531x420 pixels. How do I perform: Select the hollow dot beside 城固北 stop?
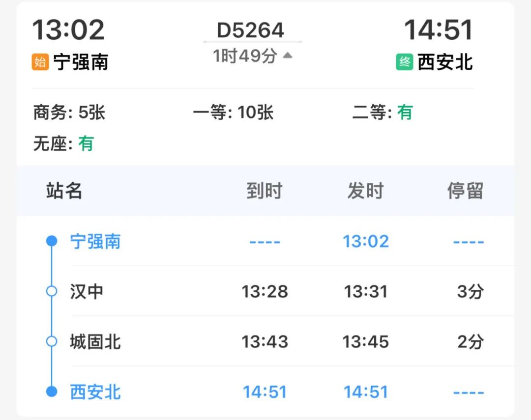coord(52,341)
